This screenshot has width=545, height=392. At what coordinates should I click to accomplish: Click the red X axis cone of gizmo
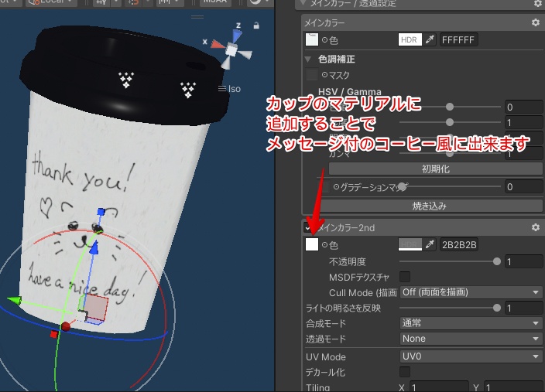[x=218, y=44]
